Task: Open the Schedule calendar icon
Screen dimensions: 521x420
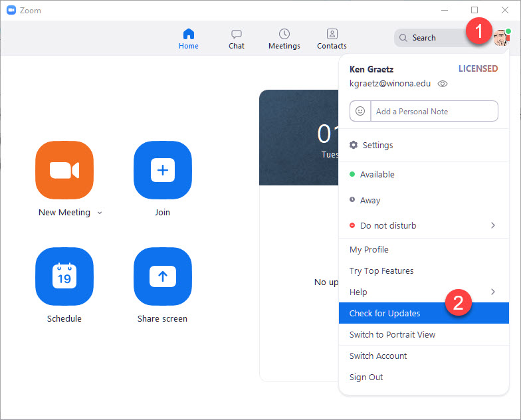Action: point(64,276)
